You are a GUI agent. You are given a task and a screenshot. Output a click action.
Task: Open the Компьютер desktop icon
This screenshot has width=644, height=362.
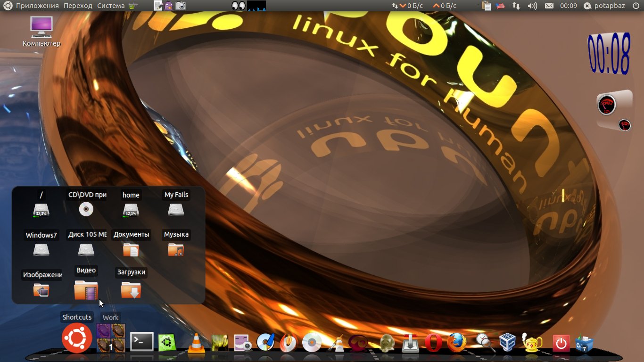pyautogui.click(x=41, y=32)
